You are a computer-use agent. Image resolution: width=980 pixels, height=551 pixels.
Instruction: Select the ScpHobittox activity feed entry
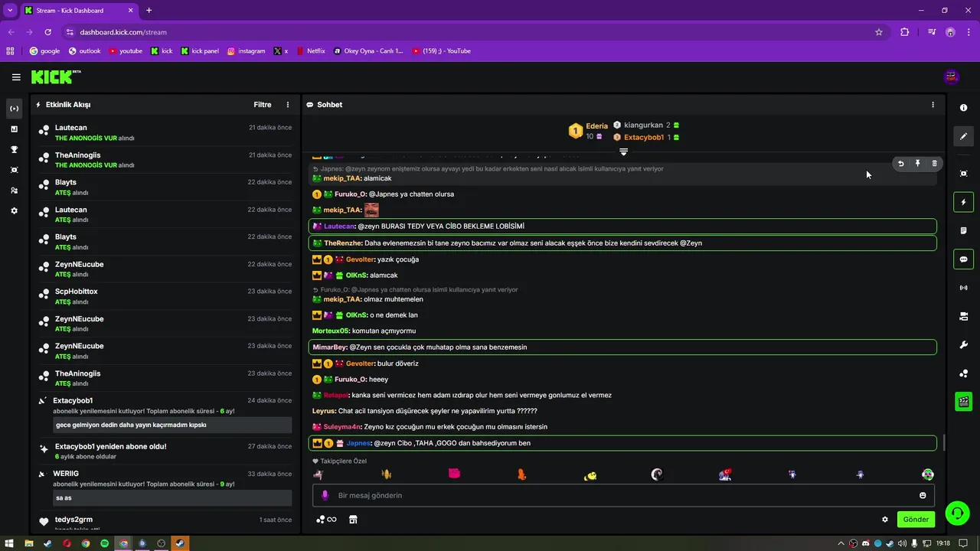click(166, 296)
